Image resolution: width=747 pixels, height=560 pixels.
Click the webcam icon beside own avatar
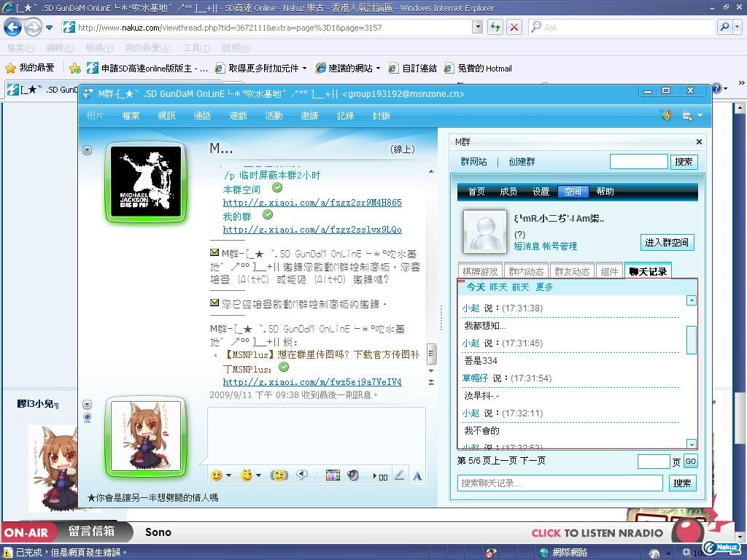click(x=88, y=418)
